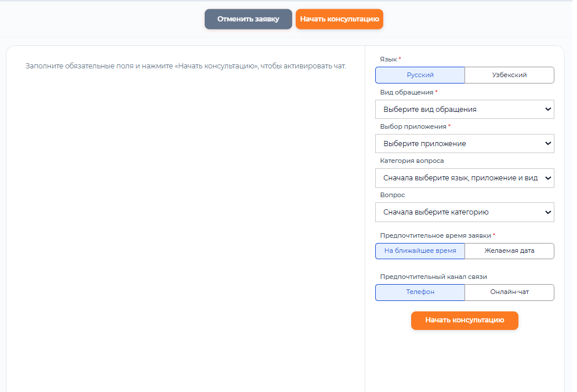Open the Сначала выберите категорию dropdown

click(458, 212)
